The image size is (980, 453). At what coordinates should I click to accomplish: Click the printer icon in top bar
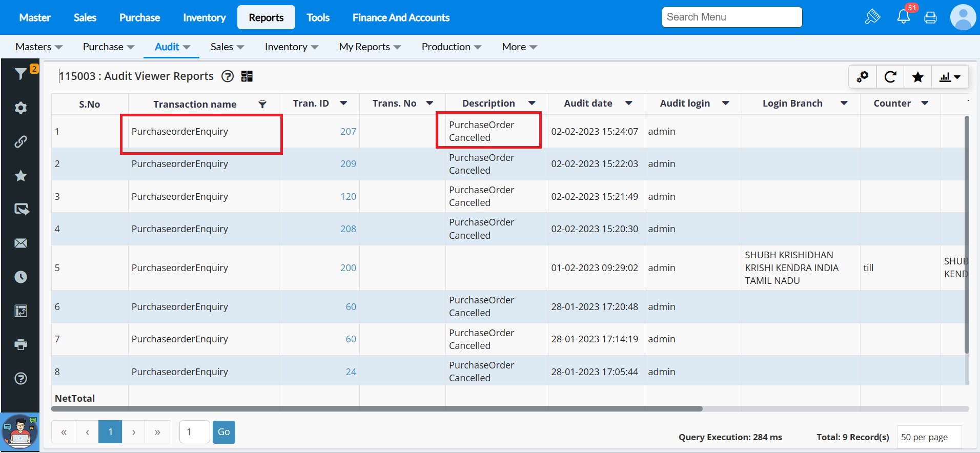point(930,18)
